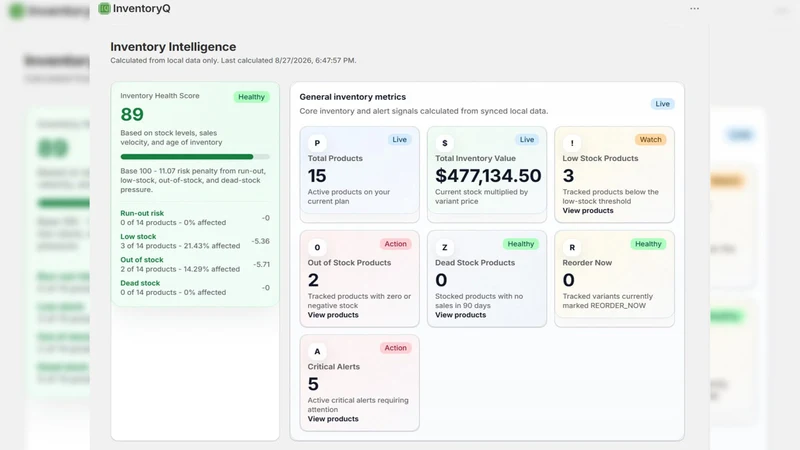Image resolution: width=800 pixels, height=450 pixels.
Task: Click the $477,134.50 inventory value
Action: (488, 176)
